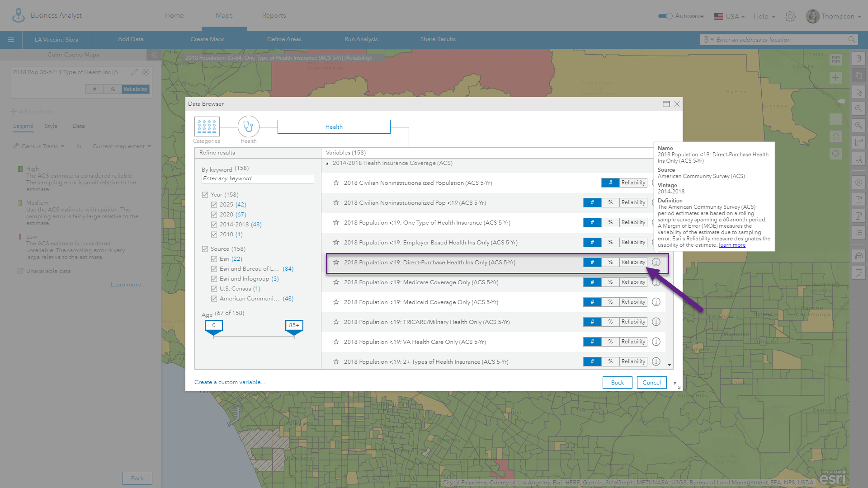Open the address search type dropdown arrow
This screenshot has width=868, height=488.
(712, 40)
